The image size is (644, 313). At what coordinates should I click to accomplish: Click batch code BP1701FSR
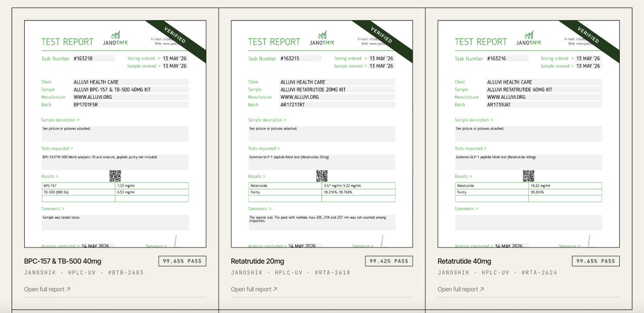[86, 105]
